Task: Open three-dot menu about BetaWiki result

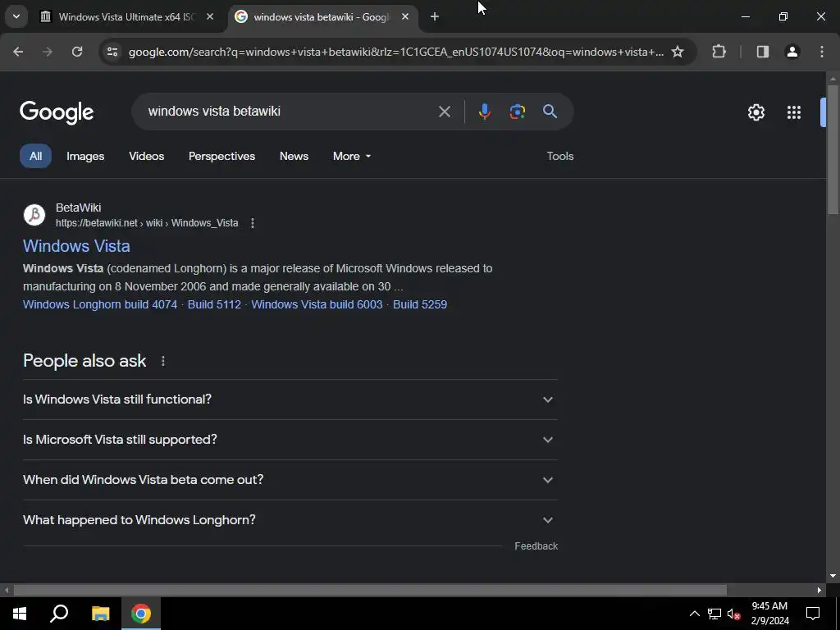Action: [253, 223]
